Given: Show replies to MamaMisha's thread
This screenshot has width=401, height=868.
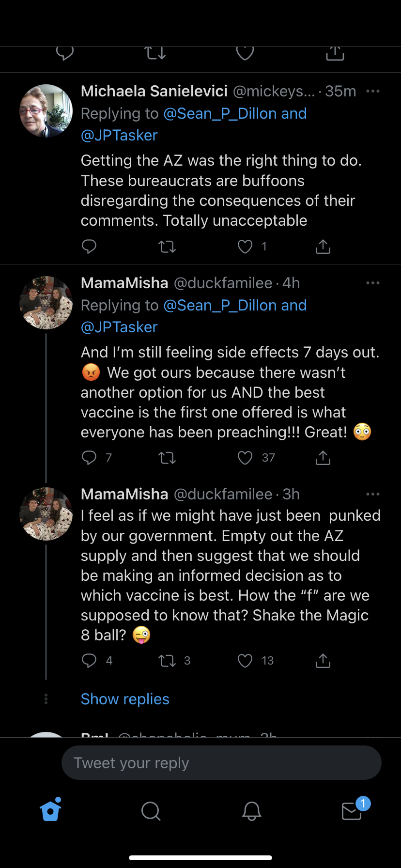Looking at the screenshot, I should point(125,699).
